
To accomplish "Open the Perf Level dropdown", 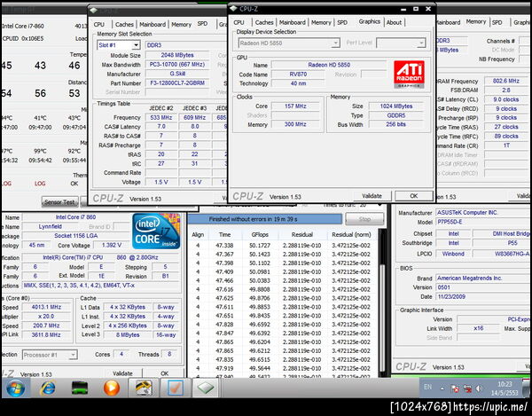I will (401, 43).
